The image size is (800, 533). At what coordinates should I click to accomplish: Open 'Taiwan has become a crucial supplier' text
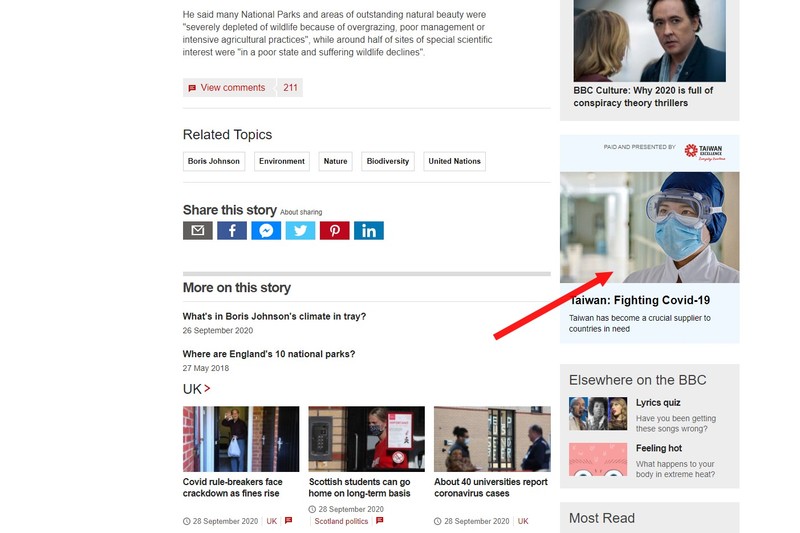[x=640, y=323]
